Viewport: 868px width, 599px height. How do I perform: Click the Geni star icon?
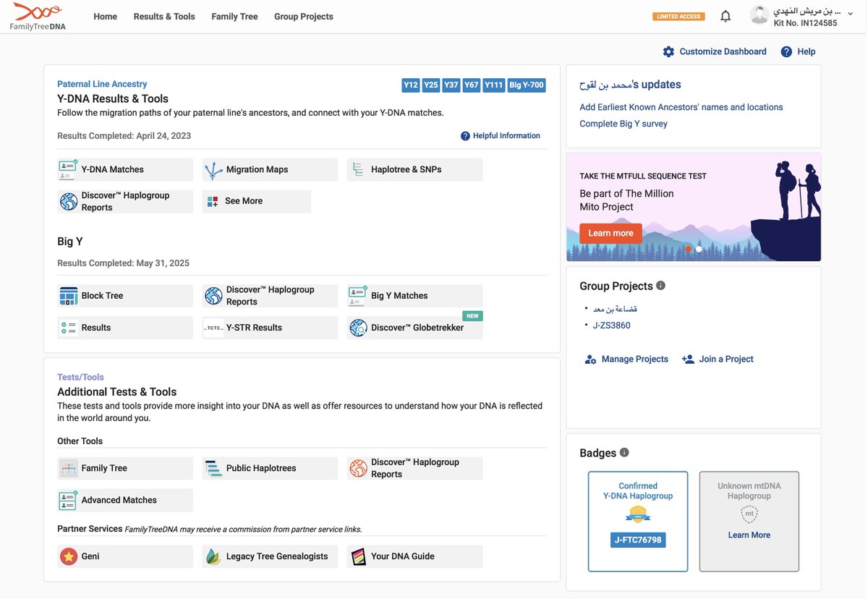(x=69, y=556)
